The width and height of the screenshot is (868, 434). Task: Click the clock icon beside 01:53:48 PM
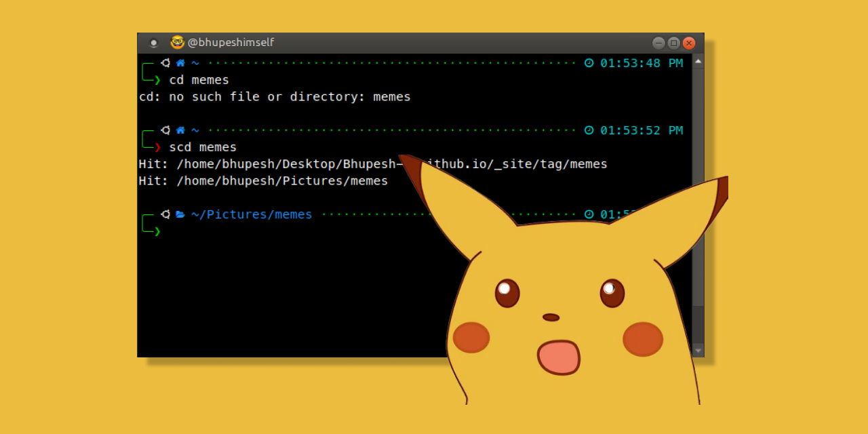589,63
